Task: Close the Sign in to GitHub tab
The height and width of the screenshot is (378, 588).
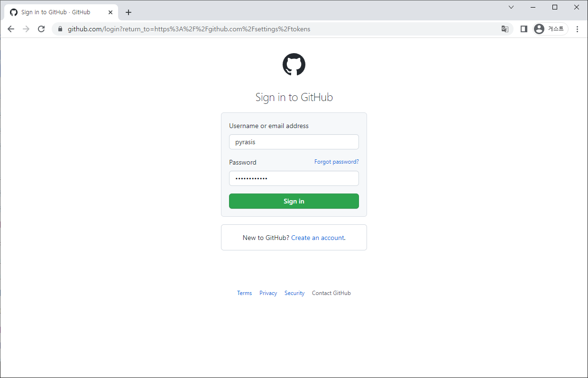Action: 110,12
